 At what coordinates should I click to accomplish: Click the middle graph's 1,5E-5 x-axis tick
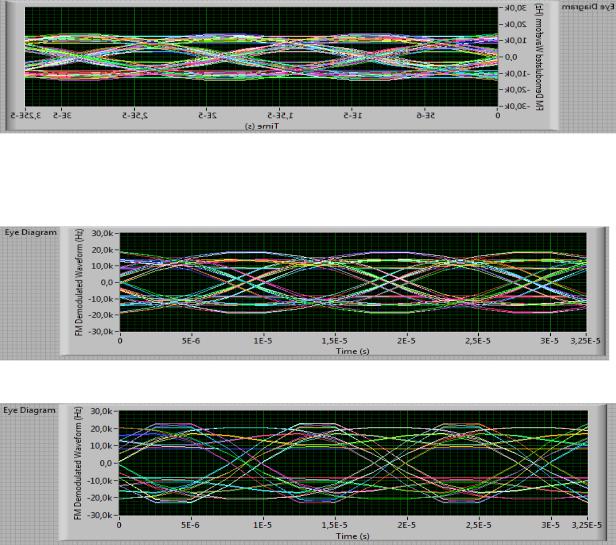click(334, 341)
